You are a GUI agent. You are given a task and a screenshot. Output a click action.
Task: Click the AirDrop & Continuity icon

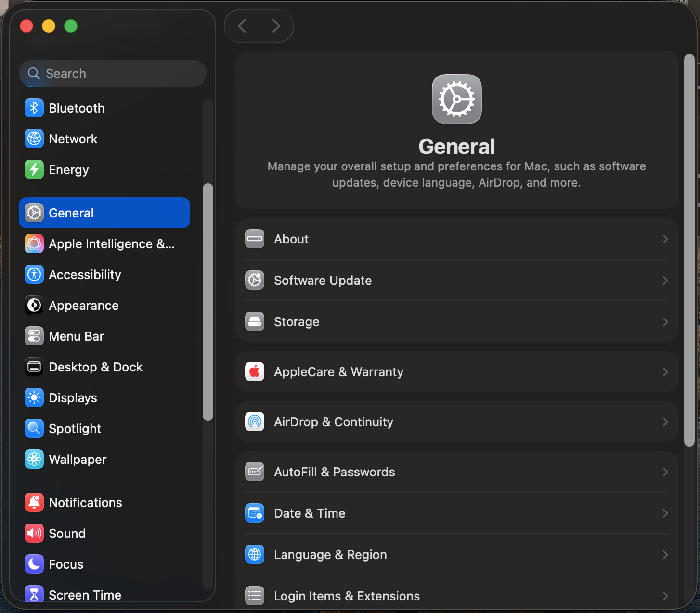255,422
